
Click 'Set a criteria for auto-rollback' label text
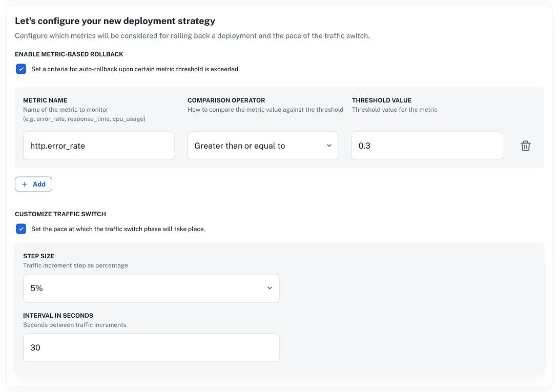pyautogui.click(x=135, y=69)
